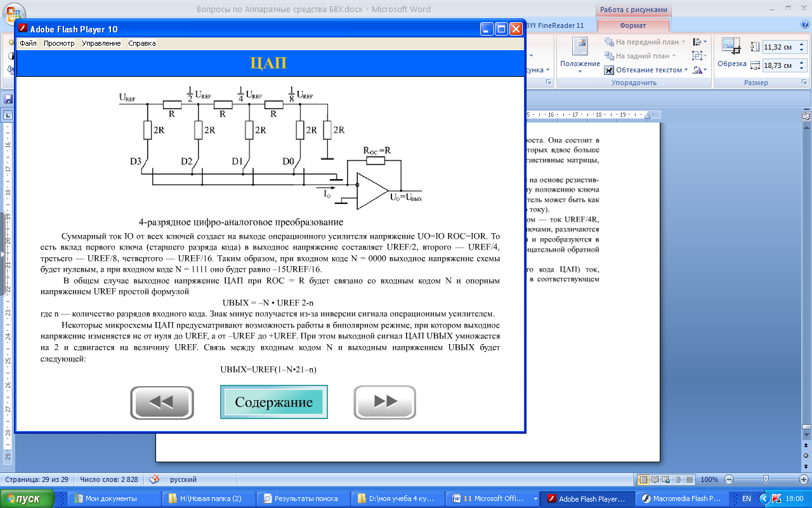Click the Select Browse Object button
Image resolution: width=812 pixels, height=508 pixels.
pyautogui.click(x=806, y=456)
